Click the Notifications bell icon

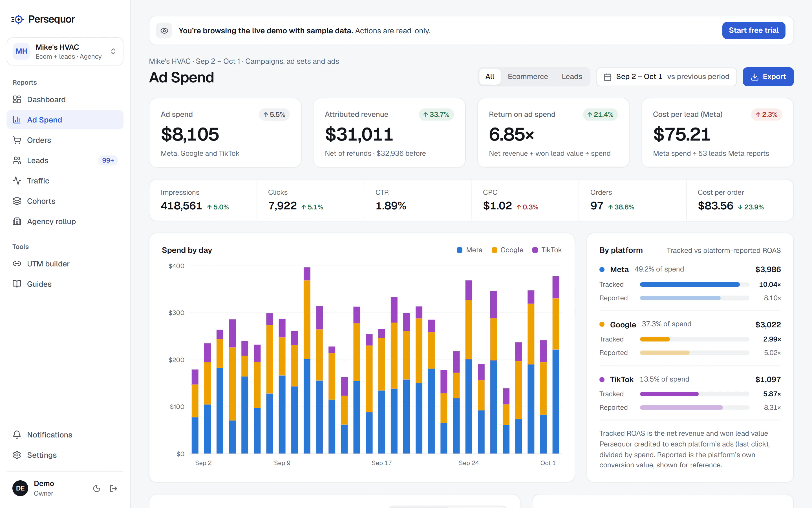click(17, 434)
